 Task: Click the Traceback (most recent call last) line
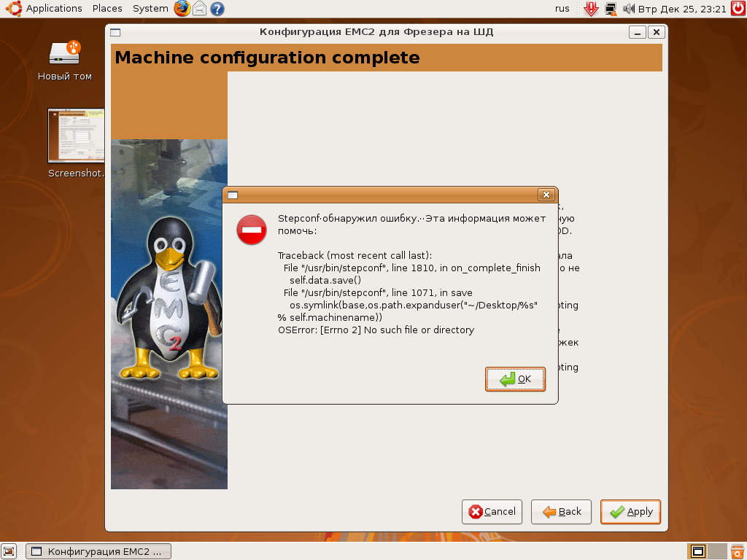click(x=355, y=256)
